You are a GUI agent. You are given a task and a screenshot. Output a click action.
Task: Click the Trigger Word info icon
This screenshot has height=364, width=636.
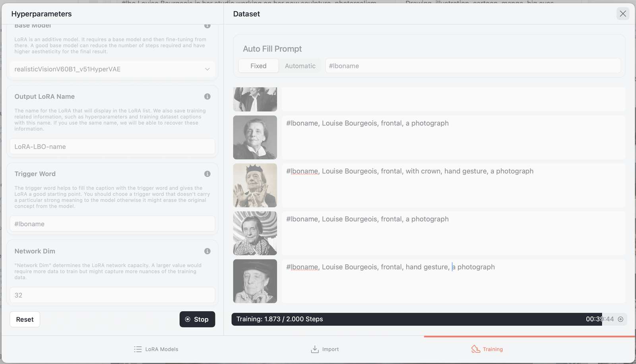pos(207,174)
